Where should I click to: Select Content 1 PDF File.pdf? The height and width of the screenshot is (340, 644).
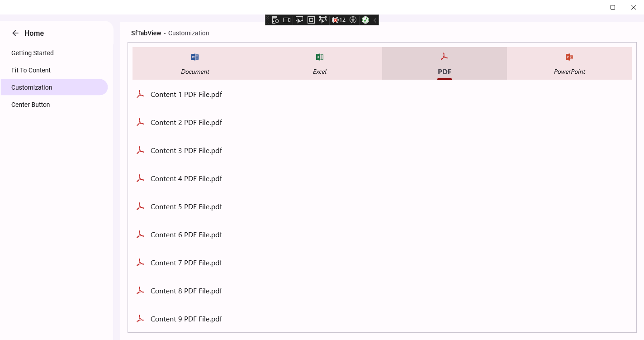coord(186,94)
